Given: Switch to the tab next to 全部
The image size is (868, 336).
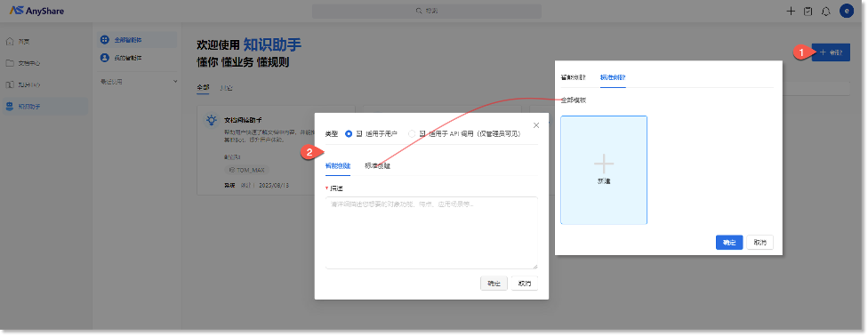Looking at the screenshot, I should point(226,87).
